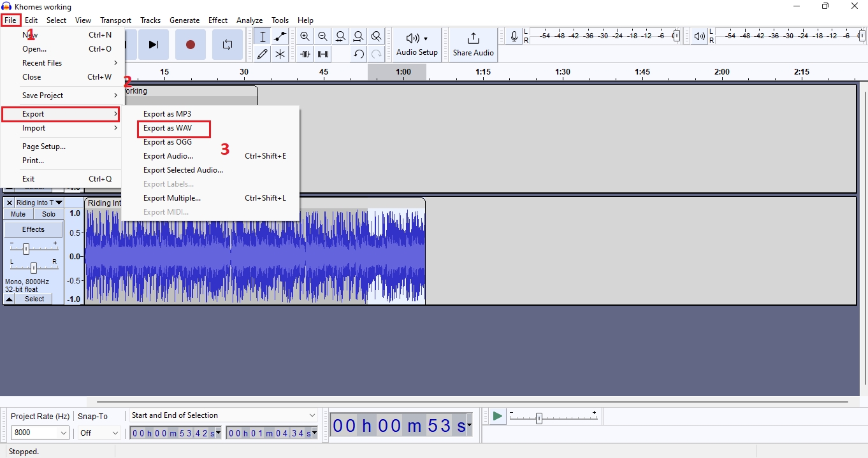Enable the Loop playback button

point(227,45)
